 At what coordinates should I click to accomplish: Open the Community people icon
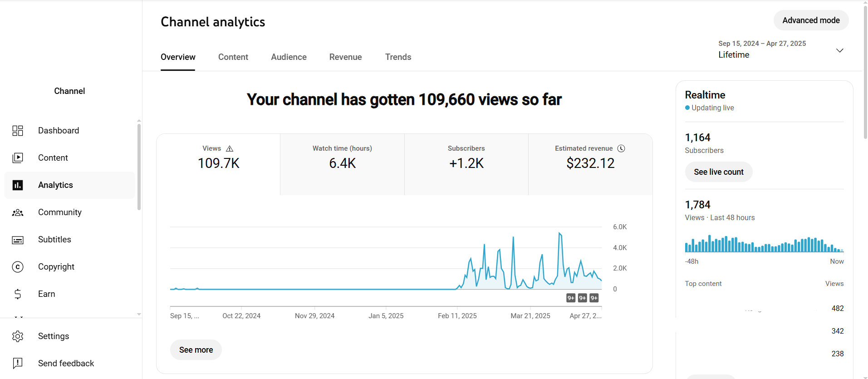[x=18, y=212]
